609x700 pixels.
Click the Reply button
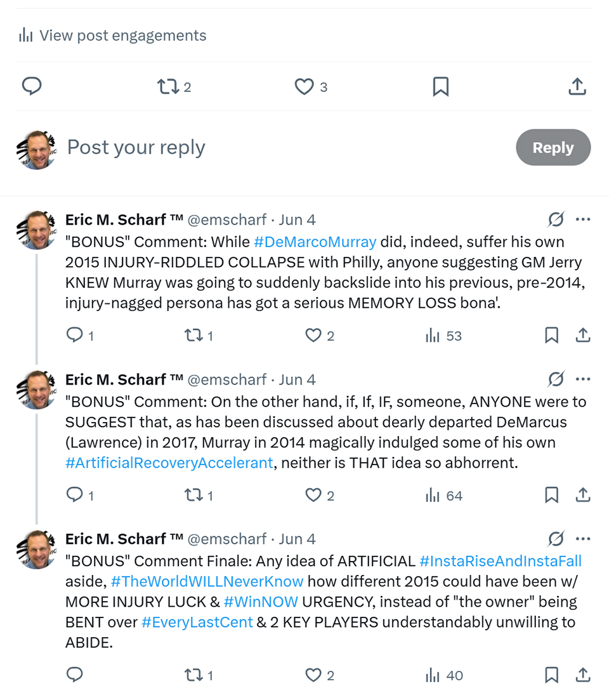(x=553, y=148)
